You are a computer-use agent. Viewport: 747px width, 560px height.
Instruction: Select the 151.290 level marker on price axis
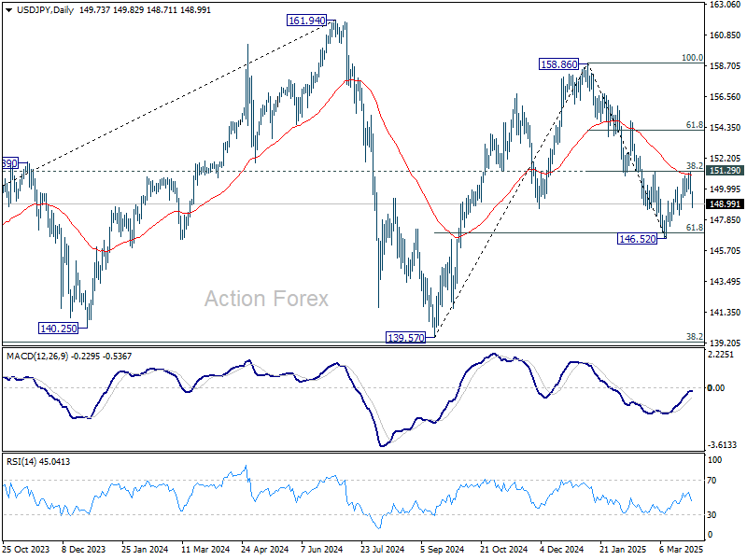pyautogui.click(x=726, y=171)
